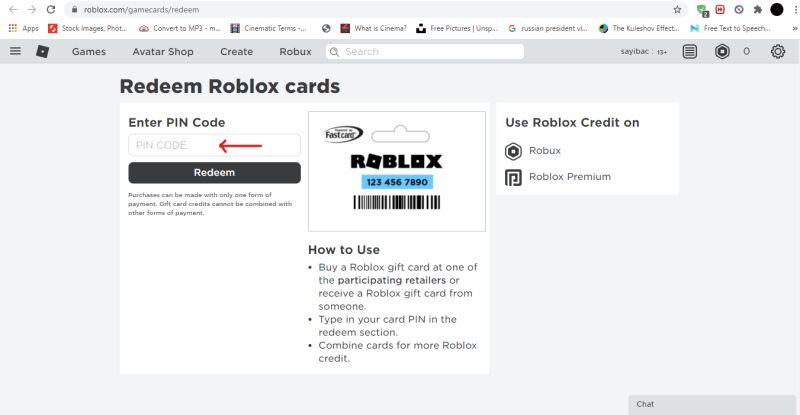Open The Kuleshov Effect bookmark
Screen dimensions: 800x415
click(x=639, y=29)
